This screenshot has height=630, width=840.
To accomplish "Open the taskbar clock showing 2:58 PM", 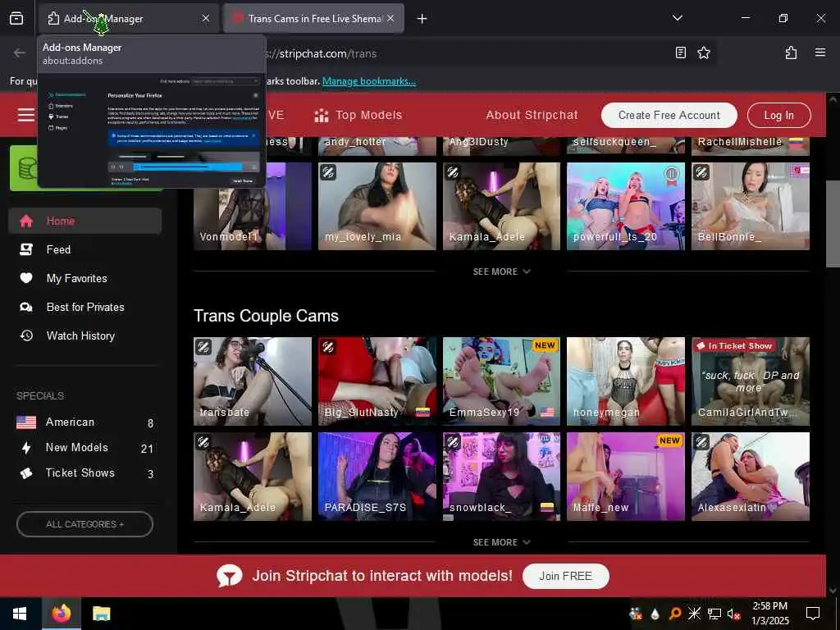I will tap(769, 614).
